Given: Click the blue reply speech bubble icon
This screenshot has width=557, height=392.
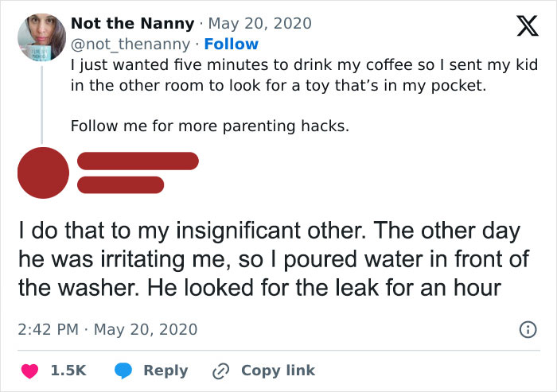Looking at the screenshot, I should [123, 371].
